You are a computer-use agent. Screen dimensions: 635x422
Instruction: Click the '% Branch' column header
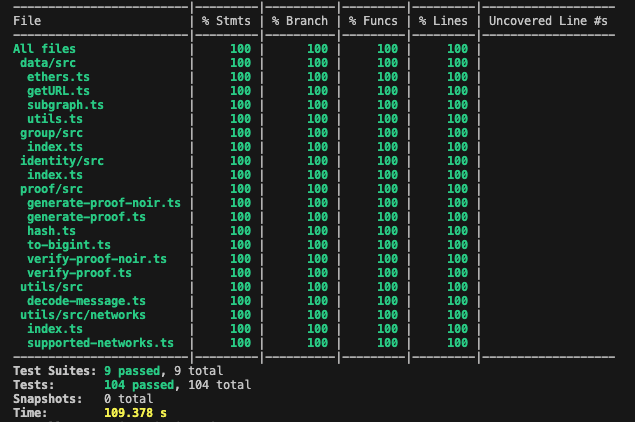pyautogui.click(x=300, y=21)
